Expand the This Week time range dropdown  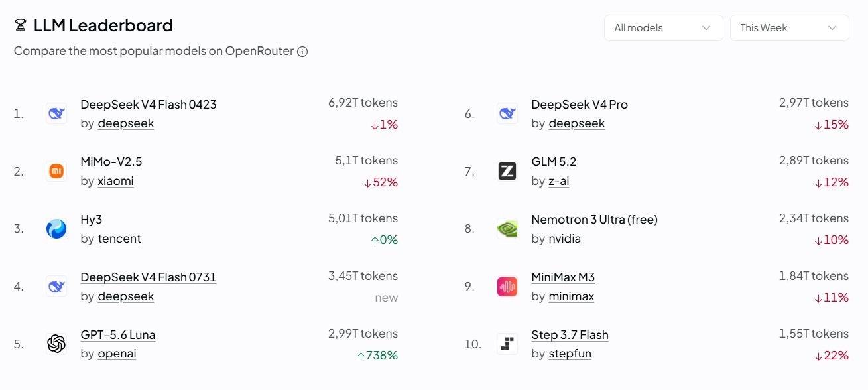click(790, 28)
